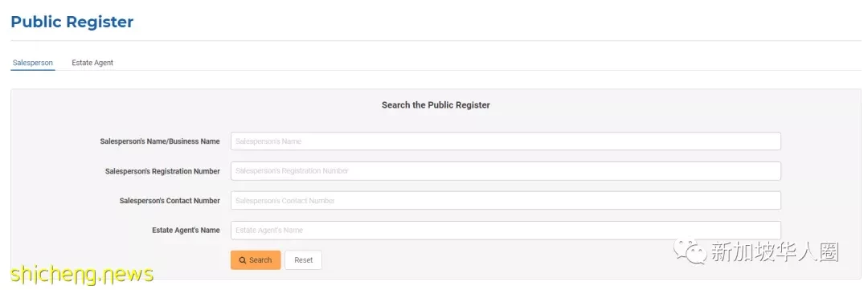
Task: Switch to the Salesperson tab
Action: click(33, 63)
